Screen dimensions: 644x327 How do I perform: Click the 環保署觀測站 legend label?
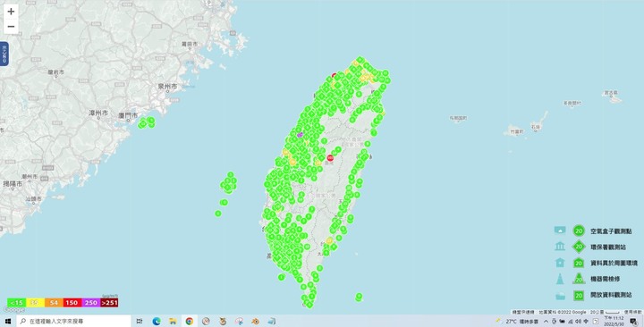pyautogui.click(x=608, y=247)
